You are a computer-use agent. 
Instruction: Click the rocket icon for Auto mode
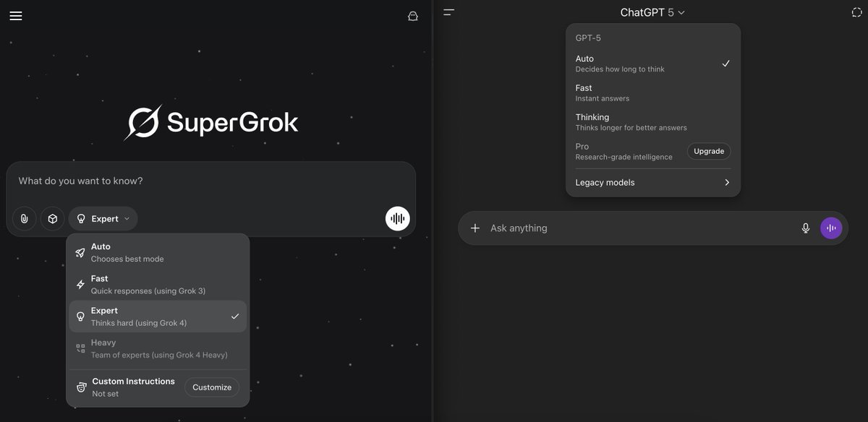[80, 253]
